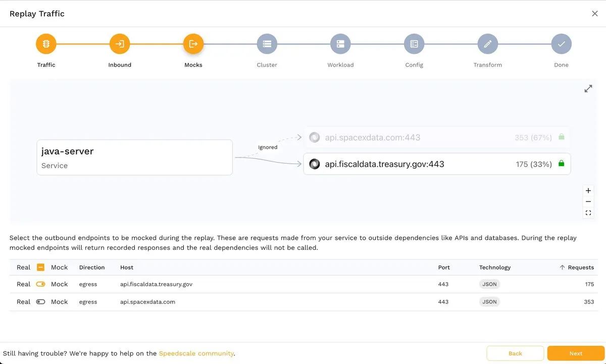This screenshot has height=364, width=606.
Task: Open the Speedscale community link
Action: tap(196, 353)
